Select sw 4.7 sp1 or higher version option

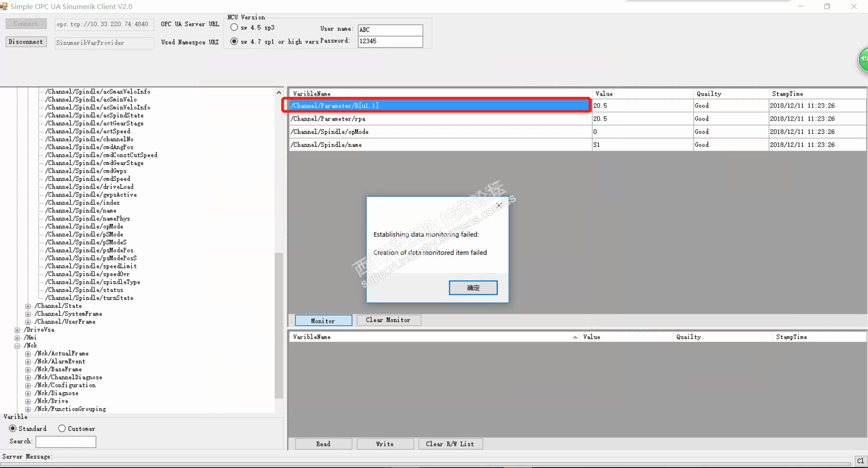(x=234, y=41)
